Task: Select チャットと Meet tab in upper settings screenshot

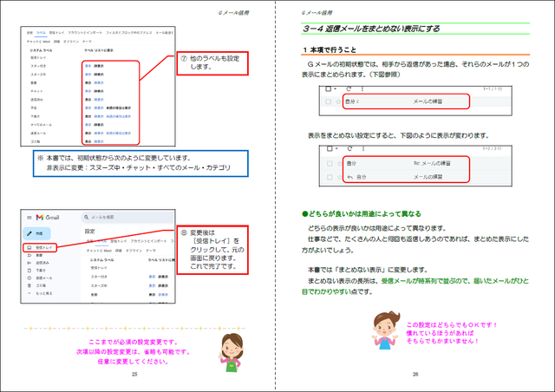Action: 38,42
